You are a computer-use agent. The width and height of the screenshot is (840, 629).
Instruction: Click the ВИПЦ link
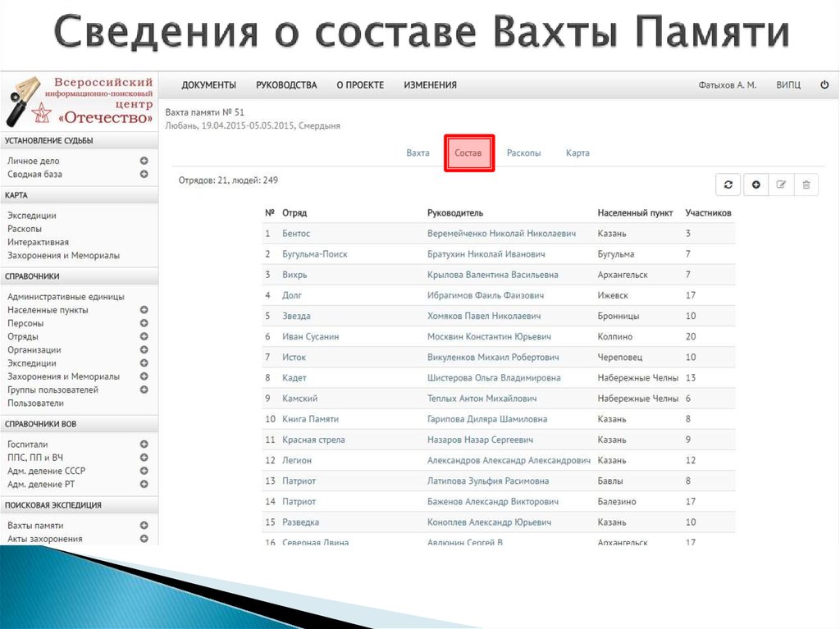[x=787, y=84]
